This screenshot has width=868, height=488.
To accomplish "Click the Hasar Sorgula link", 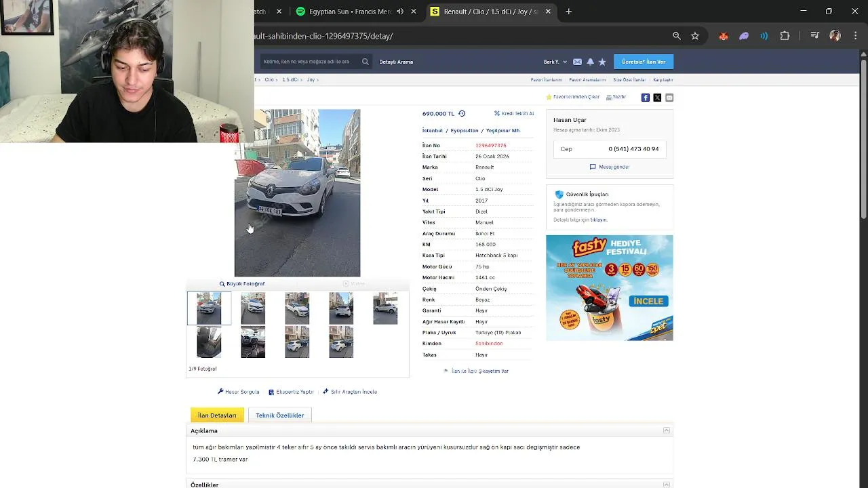I will click(x=239, y=392).
